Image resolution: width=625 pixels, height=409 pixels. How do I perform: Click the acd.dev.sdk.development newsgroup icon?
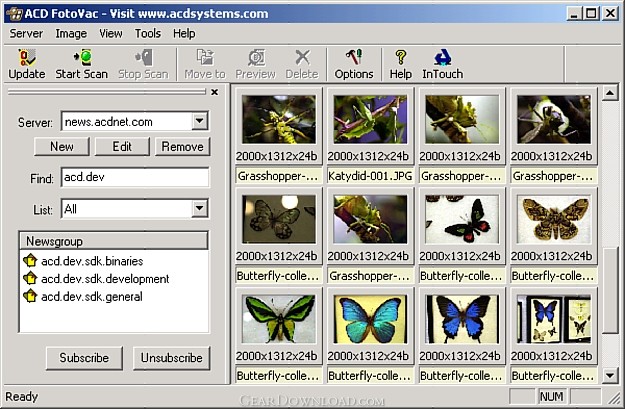pos(30,278)
